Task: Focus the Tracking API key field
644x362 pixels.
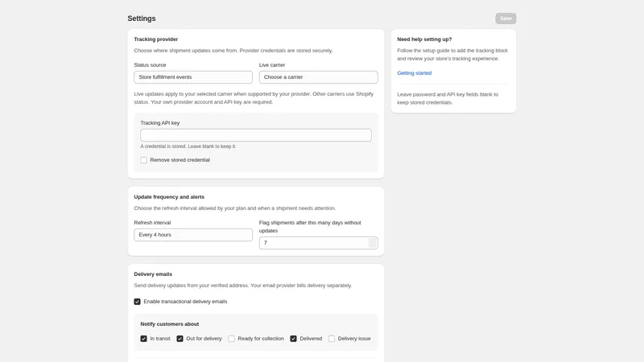Action: (256, 135)
